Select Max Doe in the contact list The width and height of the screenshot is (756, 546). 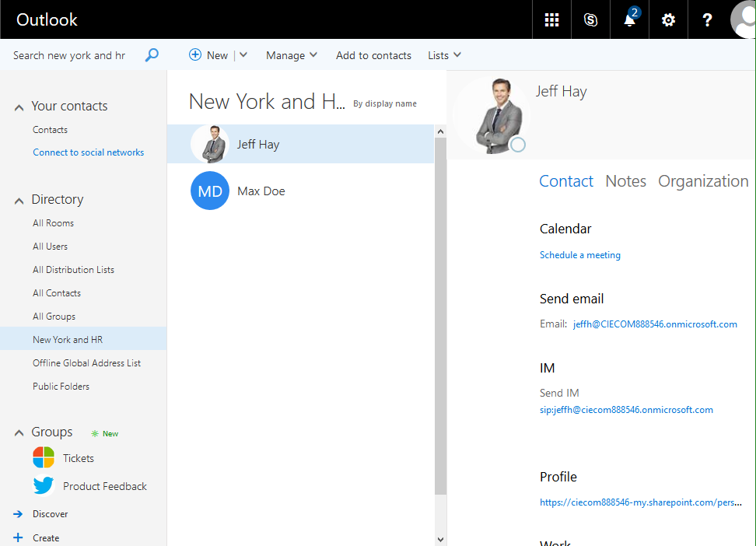click(x=261, y=191)
